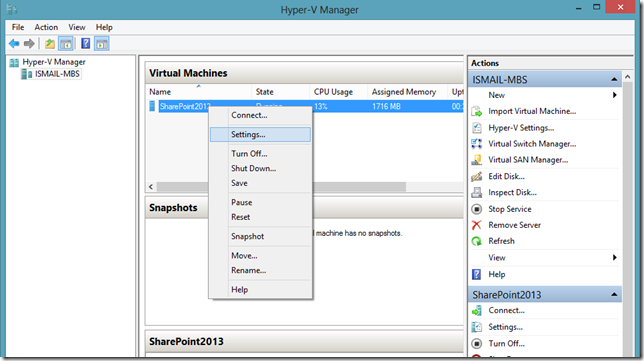Click the green Refresh icon

click(x=476, y=241)
